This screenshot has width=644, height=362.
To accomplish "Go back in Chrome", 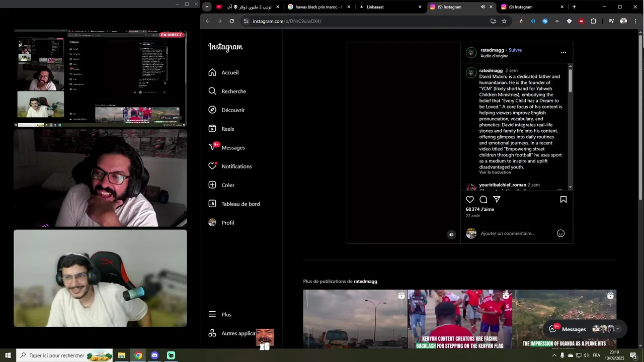I will 208,21.
